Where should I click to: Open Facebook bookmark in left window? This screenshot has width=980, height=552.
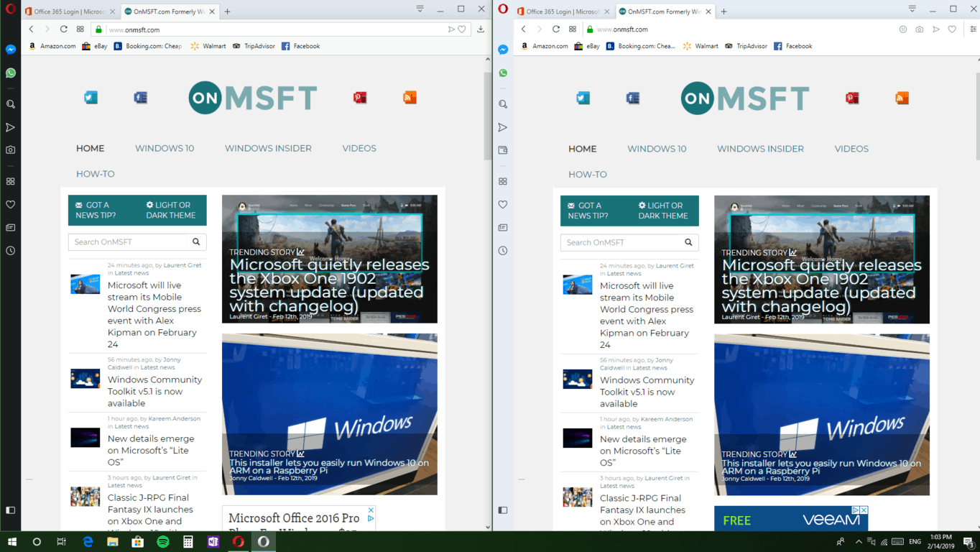pyautogui.click(x=300, y=46)
